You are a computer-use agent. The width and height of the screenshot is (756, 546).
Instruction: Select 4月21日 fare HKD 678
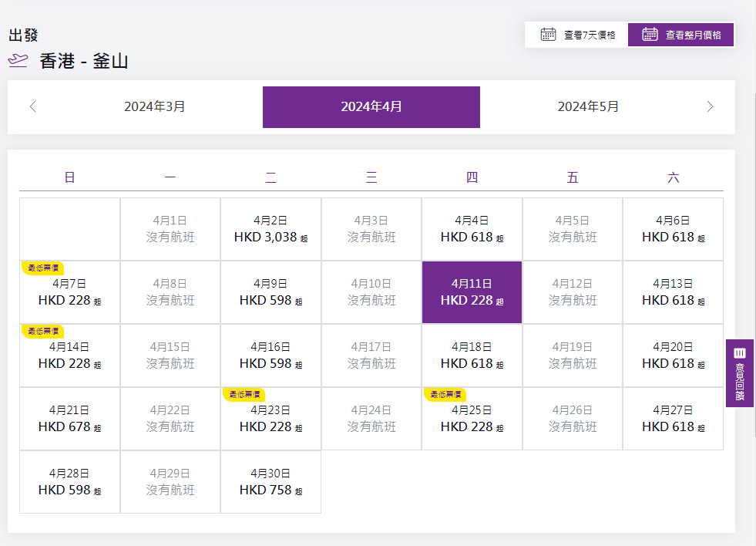click(x=69, y=419)
